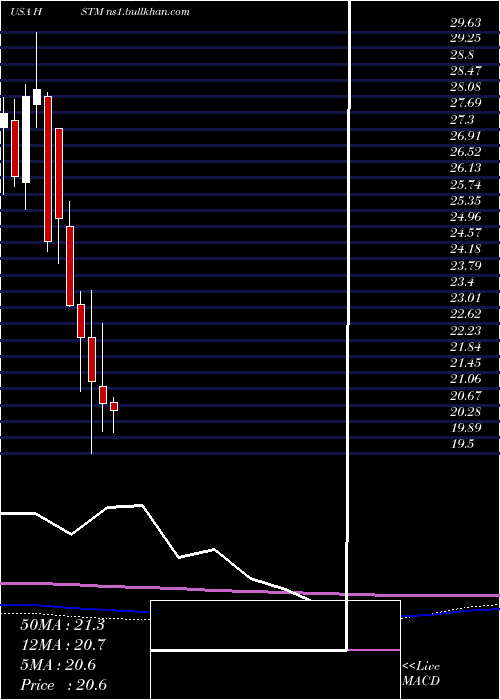Click the 28.08 price axis label
Viewport: 500px width, 700px height.
(465, 87)
